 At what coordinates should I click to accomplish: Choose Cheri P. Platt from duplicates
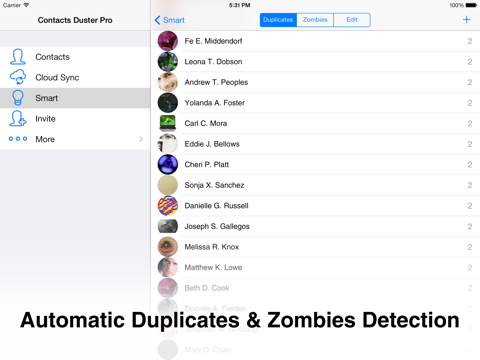pyautogui.click(x=315, y=164)
